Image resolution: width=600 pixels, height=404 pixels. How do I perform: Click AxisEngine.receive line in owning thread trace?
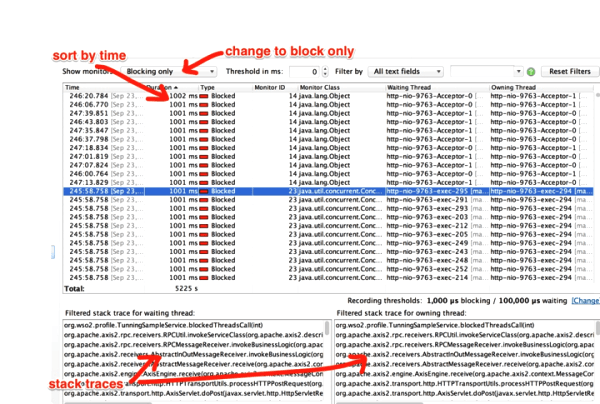tap(465, 374)
